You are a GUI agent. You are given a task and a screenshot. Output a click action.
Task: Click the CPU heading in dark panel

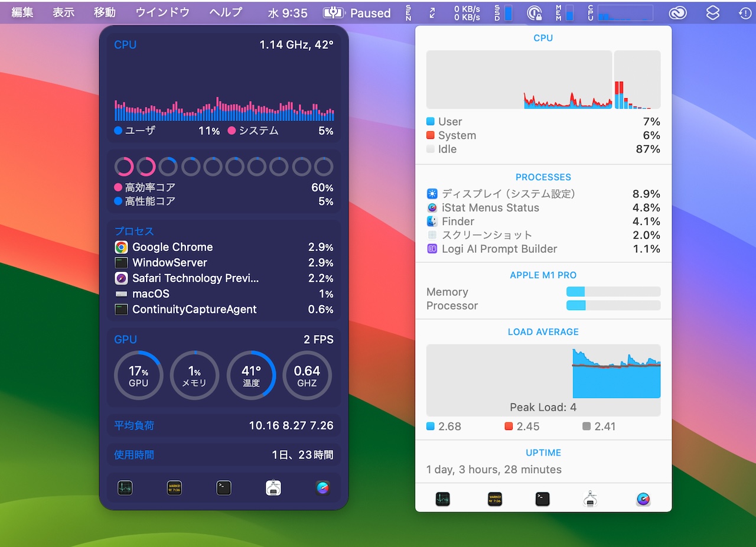(125, 45)
